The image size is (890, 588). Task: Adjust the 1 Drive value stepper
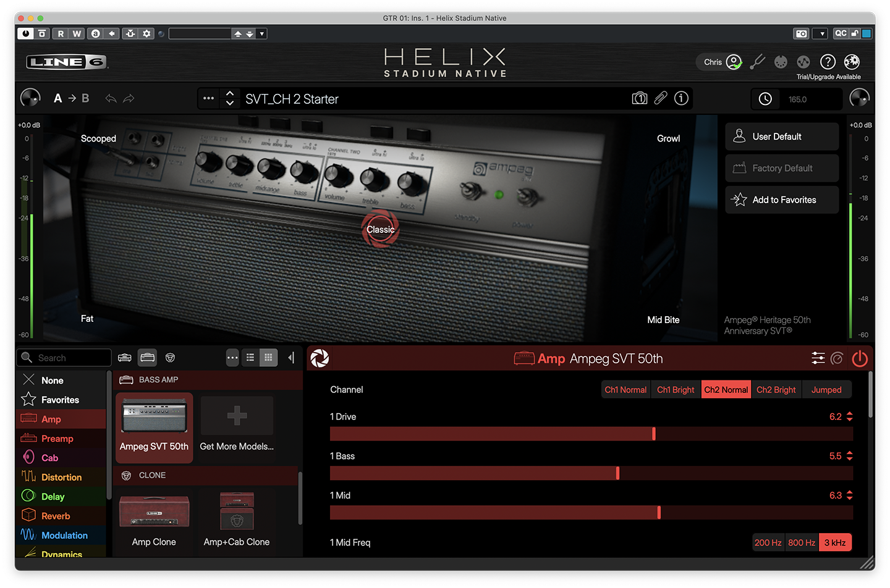pyautogui.click(x=850, y=417)
